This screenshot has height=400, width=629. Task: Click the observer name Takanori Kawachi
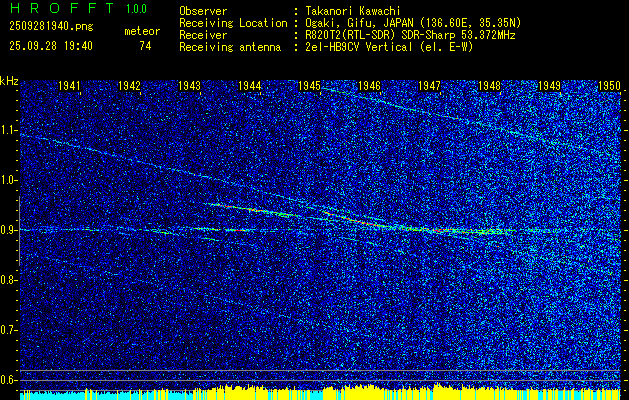click(353, 11)
